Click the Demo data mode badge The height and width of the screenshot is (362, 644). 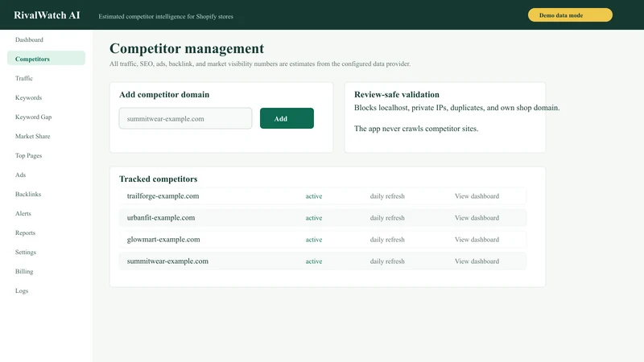coord(570,15)
